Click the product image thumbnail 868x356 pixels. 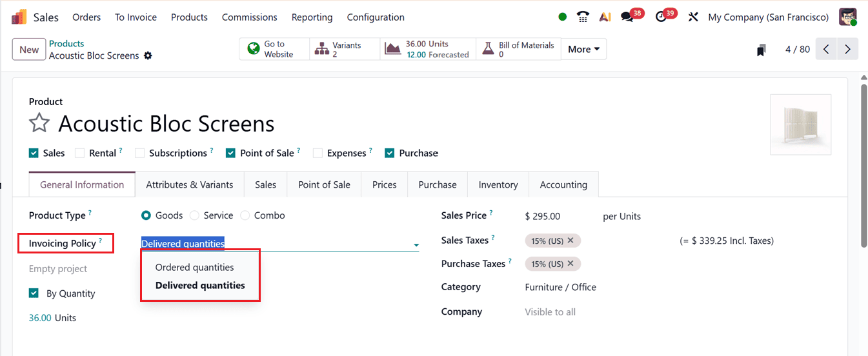(x=800, y=124)
